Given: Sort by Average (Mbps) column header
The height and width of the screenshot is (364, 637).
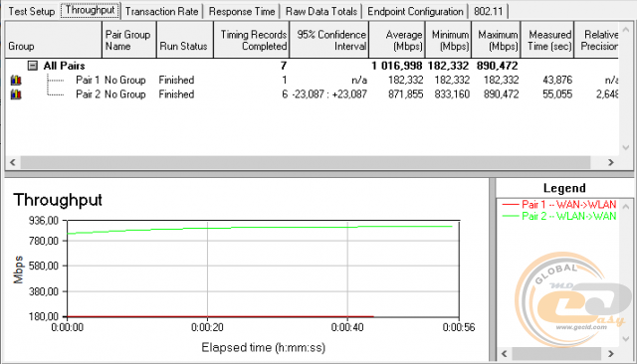Looking at the screenshot, I should pos(397,40).
